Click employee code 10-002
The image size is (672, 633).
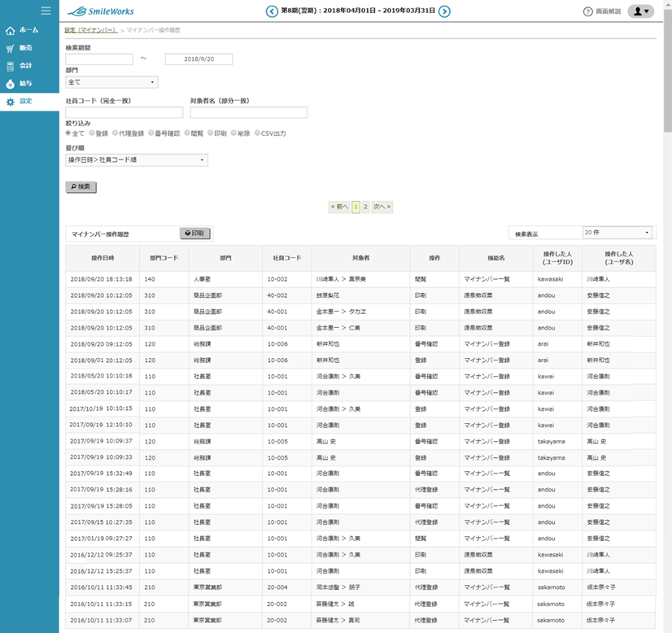coord(277,279)
